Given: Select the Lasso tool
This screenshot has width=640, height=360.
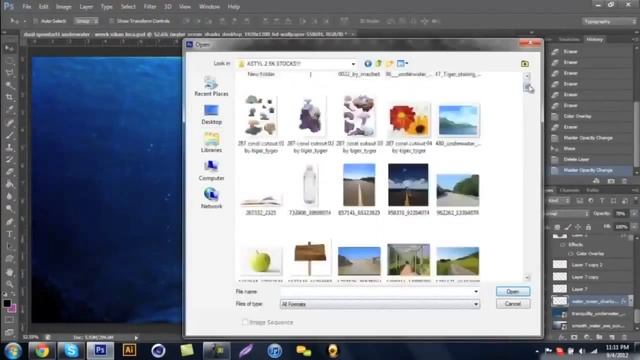Looking at the screenshot, I should pyautogui.click(x=9, y=73).
